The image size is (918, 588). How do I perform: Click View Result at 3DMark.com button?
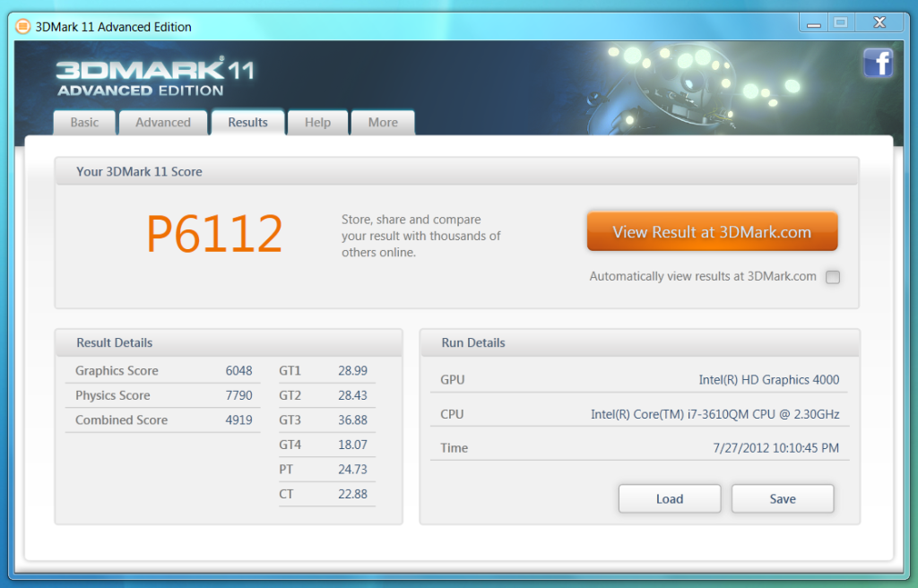coord(712,232)
